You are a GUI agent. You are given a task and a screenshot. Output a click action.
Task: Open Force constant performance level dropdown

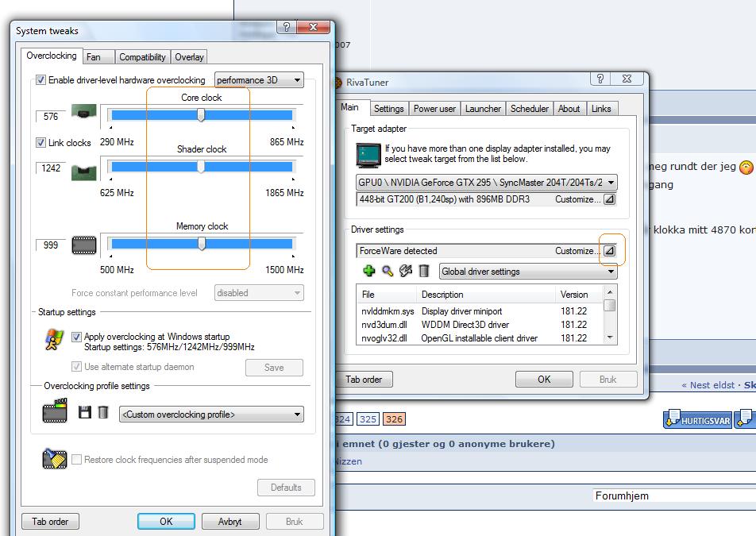click(x=259, y=293)
